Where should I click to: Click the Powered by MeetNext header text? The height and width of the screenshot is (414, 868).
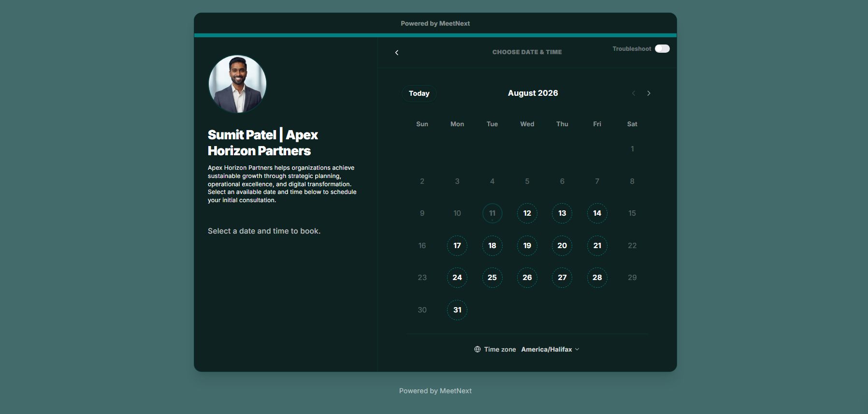(x=435, y=23)
